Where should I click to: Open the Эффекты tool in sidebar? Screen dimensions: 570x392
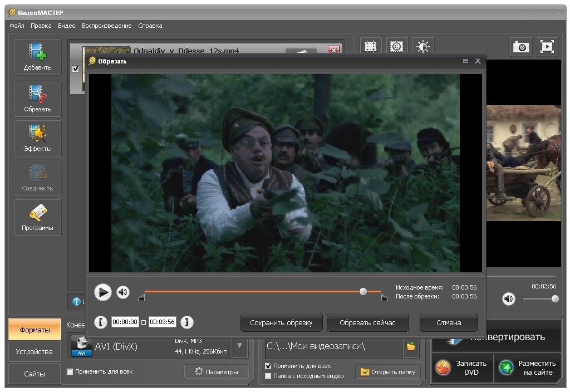pos(37,138)
